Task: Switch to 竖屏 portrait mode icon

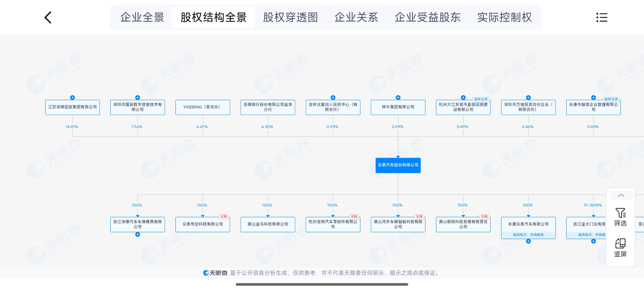Action: coord(620,248)
